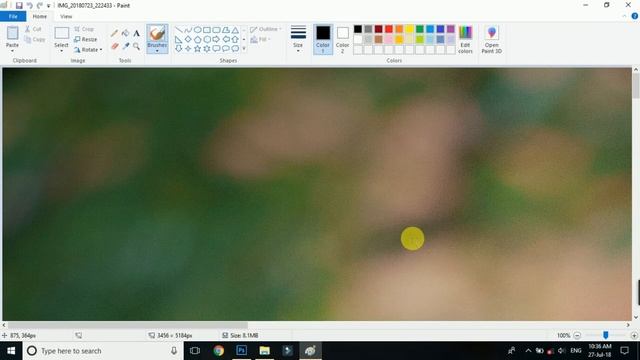Select the Text tool
This screenshot has height=360, width=640.
pos(136,33)
